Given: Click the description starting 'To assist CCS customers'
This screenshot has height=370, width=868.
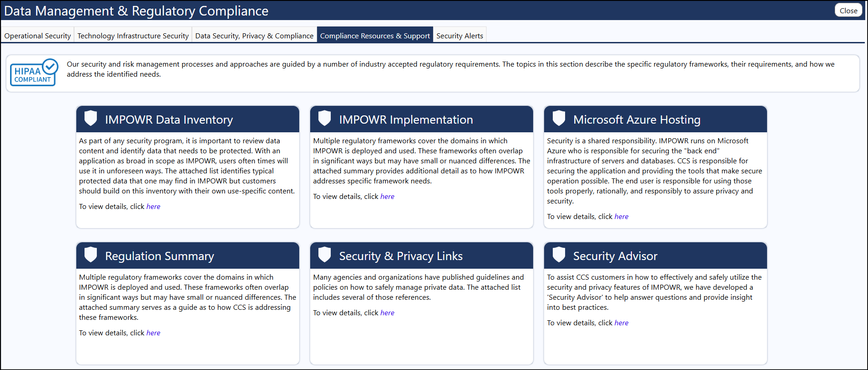Looking at the screenshot, I should point(654,292).
